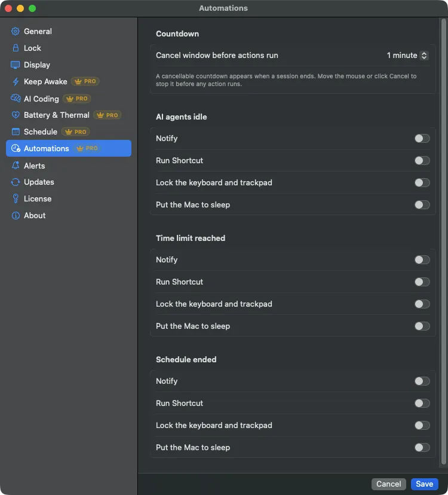448x495 pixels.
Task: Open the 1 minute cancel window dropdown
Action: click(x=407, y=55)
